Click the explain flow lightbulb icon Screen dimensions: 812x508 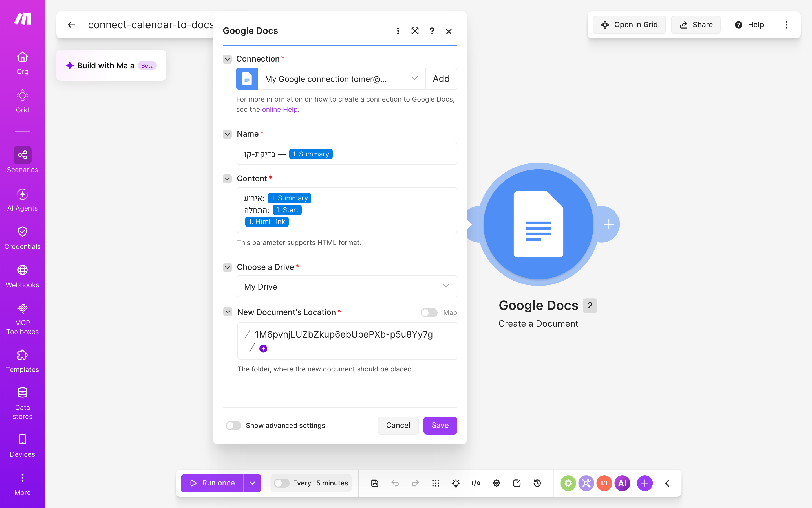(456, 483)
